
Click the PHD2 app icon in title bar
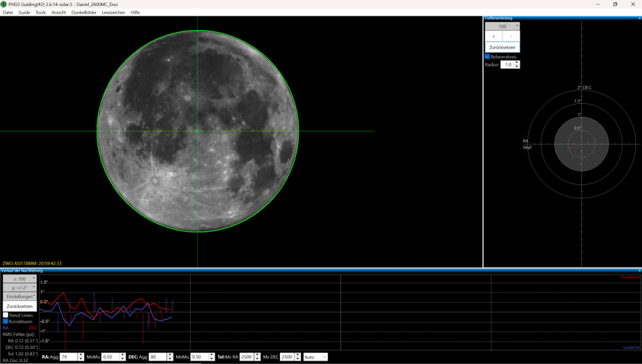3,4
